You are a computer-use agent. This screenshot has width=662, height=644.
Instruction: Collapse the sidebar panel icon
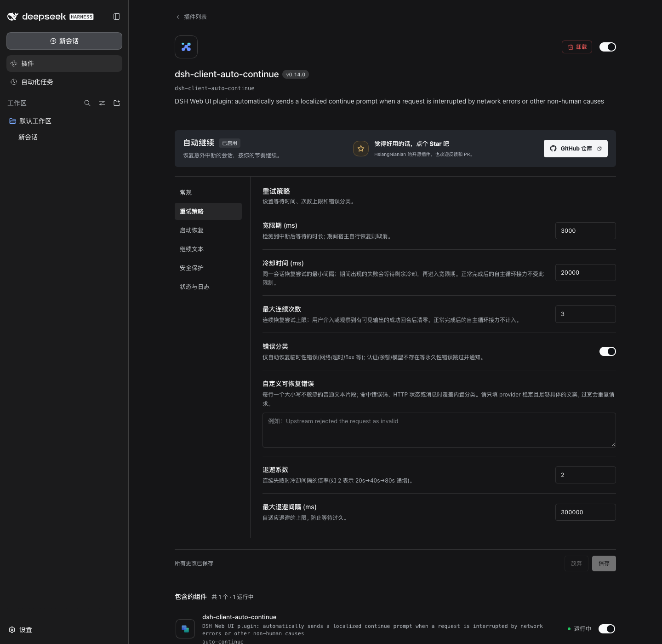tap(117, 17)
